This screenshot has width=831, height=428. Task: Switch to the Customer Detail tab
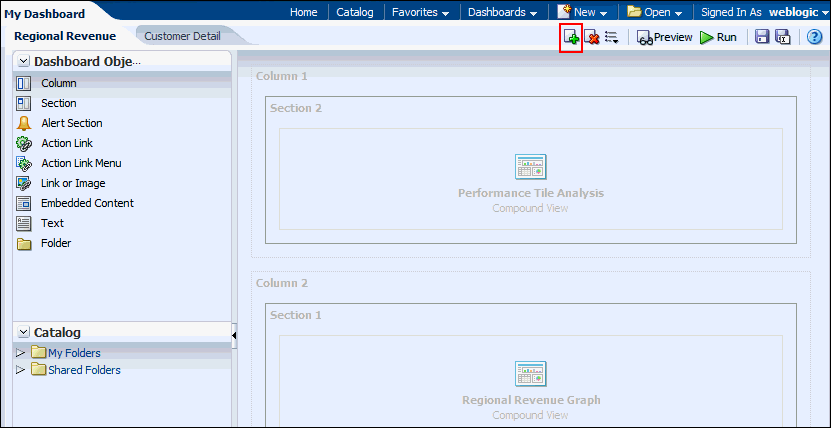[x=182, y=37]
